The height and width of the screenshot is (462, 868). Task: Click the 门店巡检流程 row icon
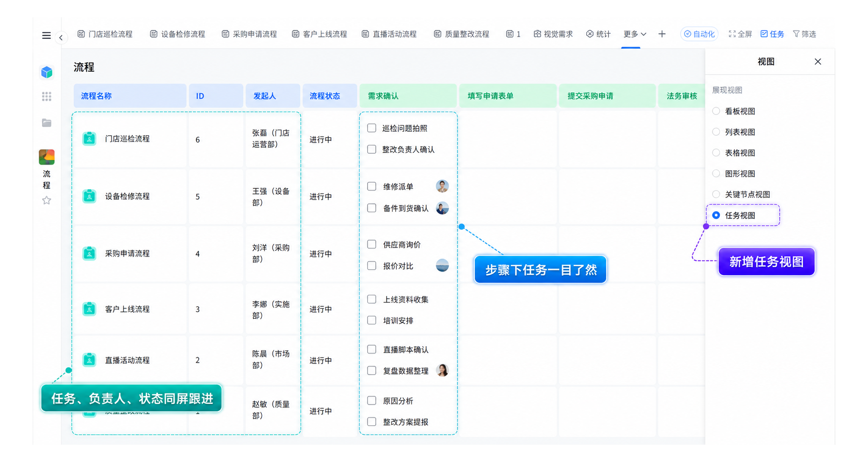(x=89, y=139)
